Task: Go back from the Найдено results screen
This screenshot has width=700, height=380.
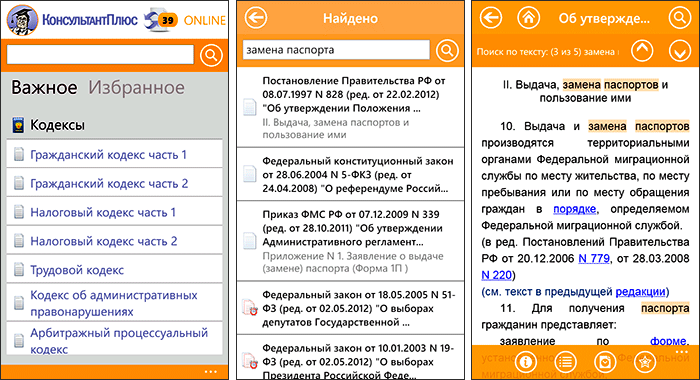Action: click(x=256, y=18)
